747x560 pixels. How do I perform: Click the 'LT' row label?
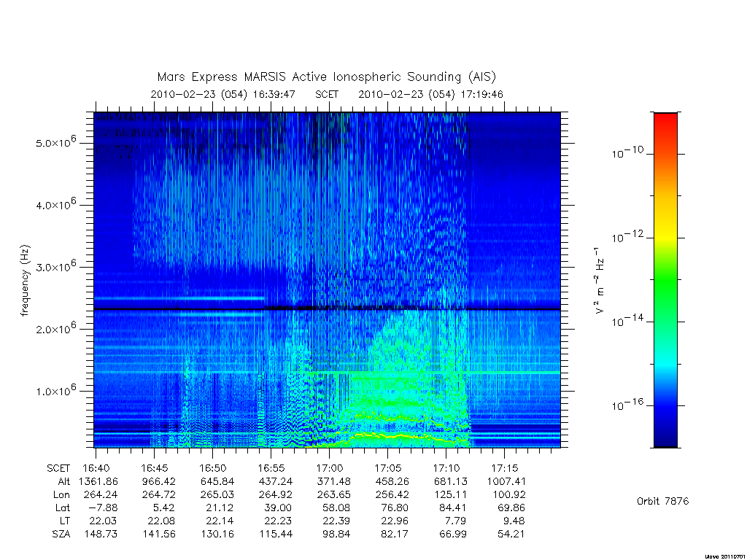pos(65,521)
